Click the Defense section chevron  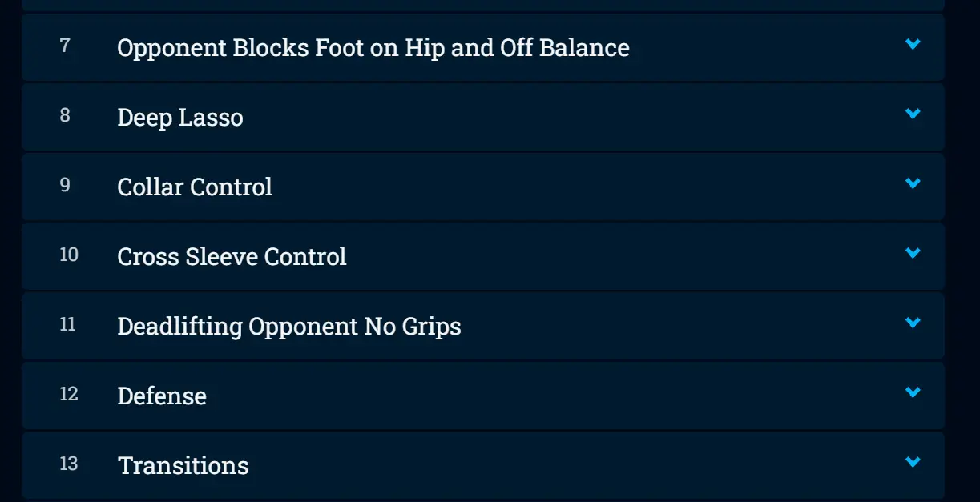point(913,393)
